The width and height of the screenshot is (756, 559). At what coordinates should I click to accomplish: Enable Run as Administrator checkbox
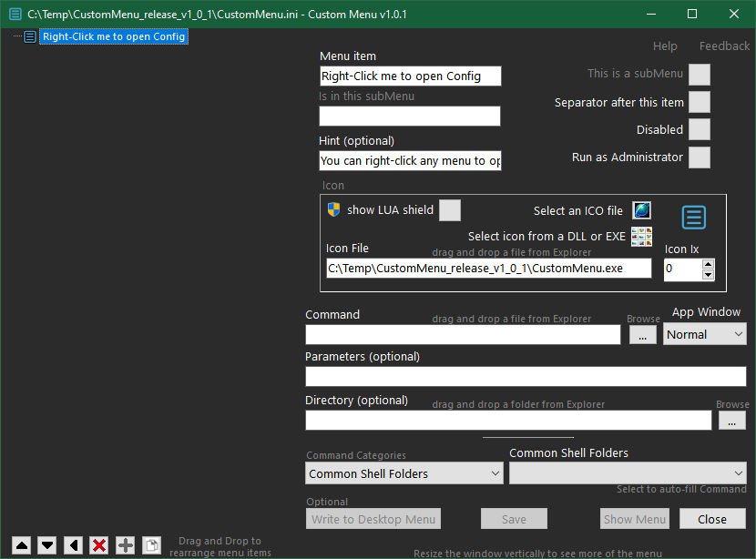[700, 158]
